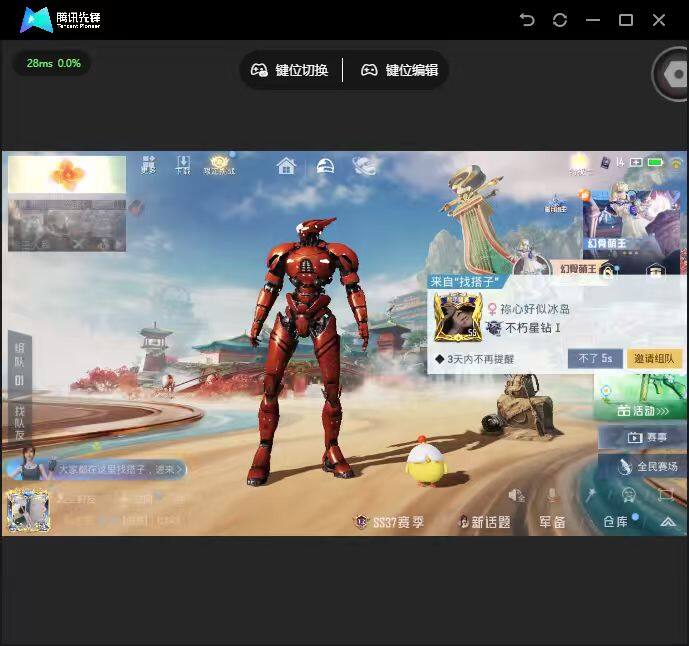Open the 键位编辑 key mapping editor
The width and height of the screenshot is (689, 646).
399,70
